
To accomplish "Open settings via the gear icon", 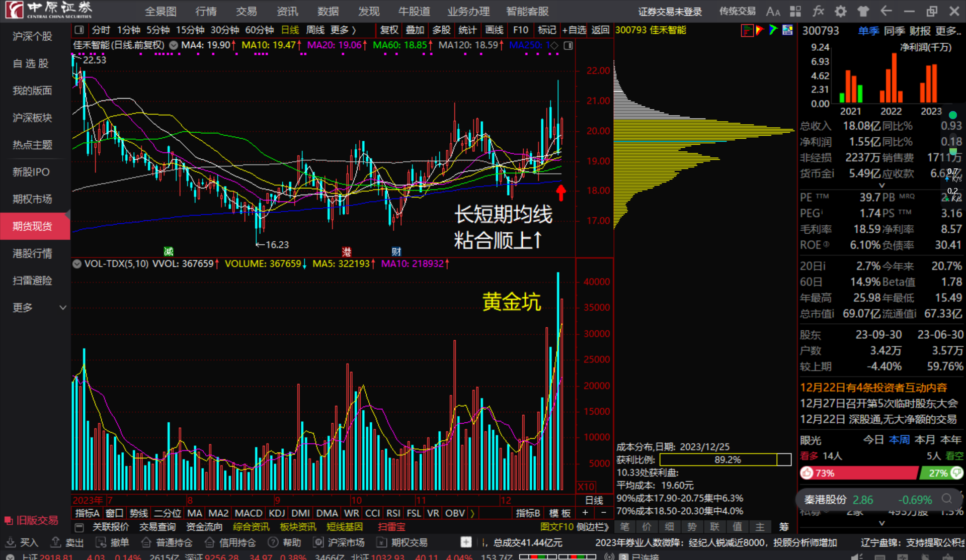I will pyautogui.click(x=840, y=11).
